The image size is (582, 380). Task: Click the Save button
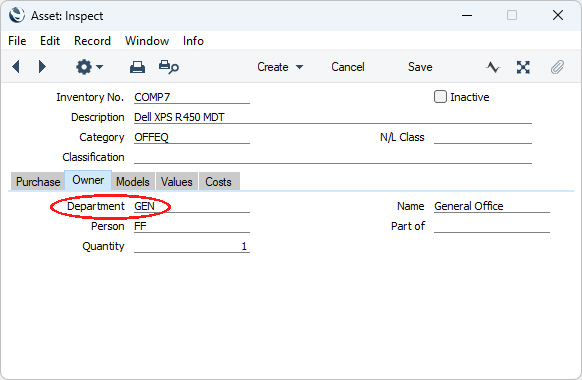point(420,67)
